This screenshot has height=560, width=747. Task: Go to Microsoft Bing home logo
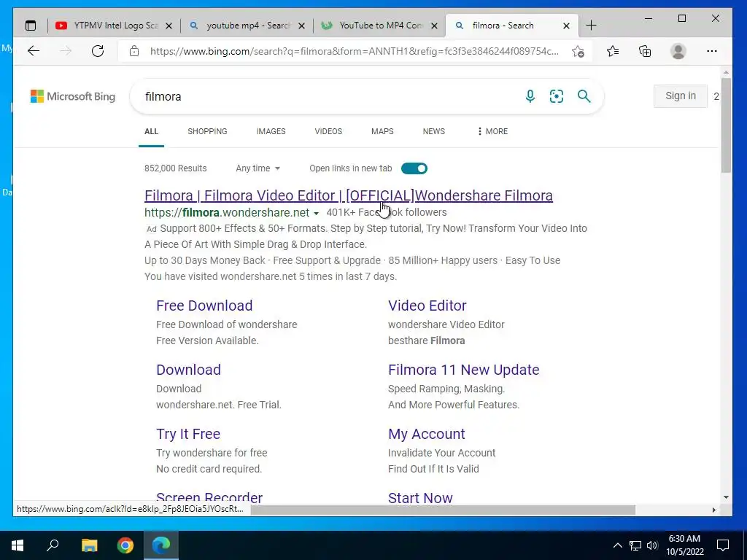tap(73, 96)
